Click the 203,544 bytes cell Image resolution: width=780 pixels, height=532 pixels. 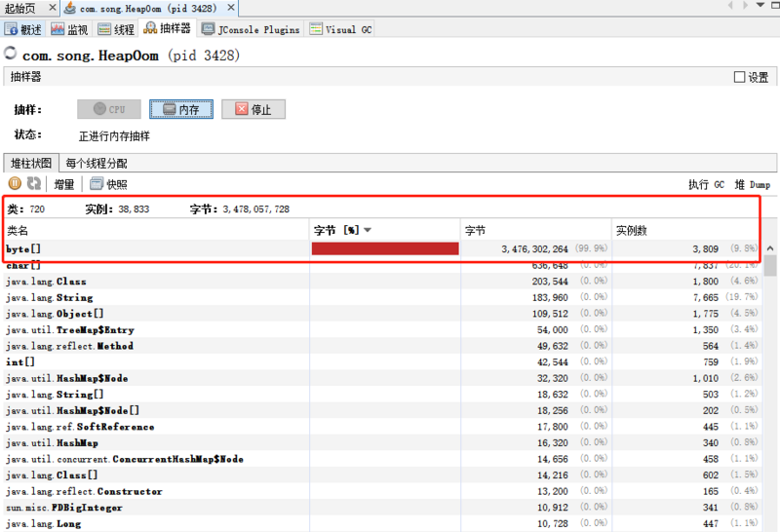point(550,282)
